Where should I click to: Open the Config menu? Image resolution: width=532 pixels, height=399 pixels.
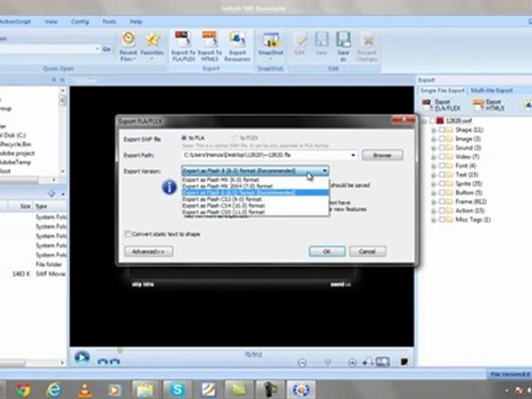[80, 22]
